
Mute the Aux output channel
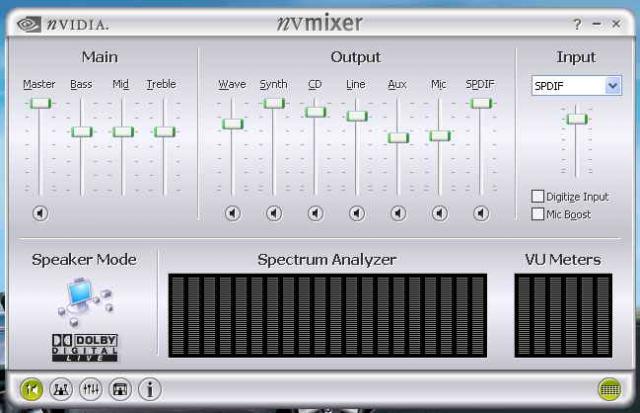tap(398, 213)
